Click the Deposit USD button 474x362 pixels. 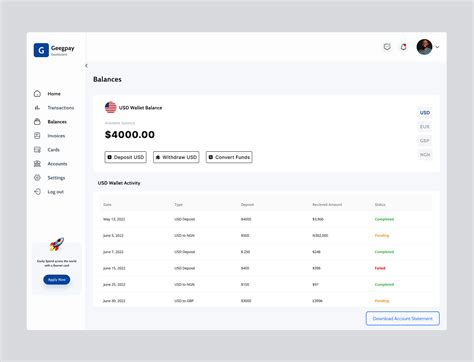pyautogui.click(x=125, y=157)
